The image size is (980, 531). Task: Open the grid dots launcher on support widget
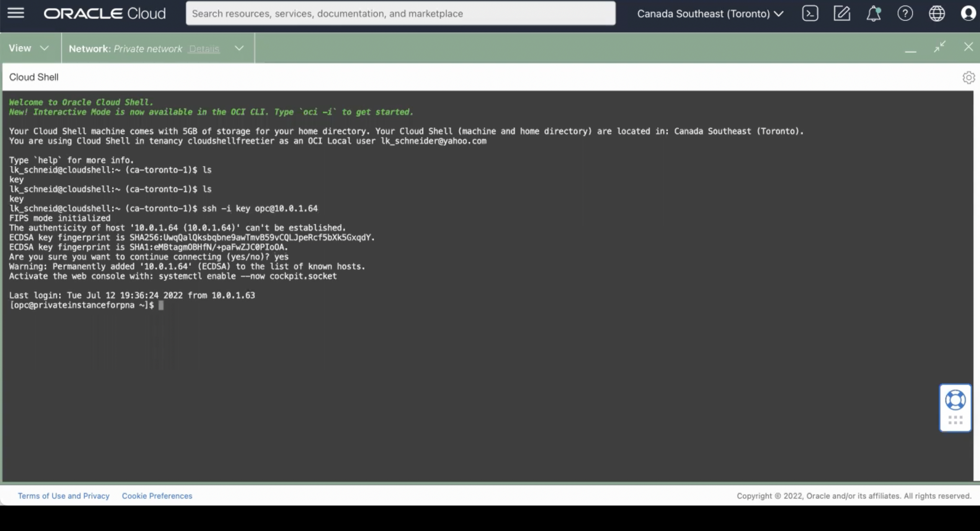pos(955,420)
